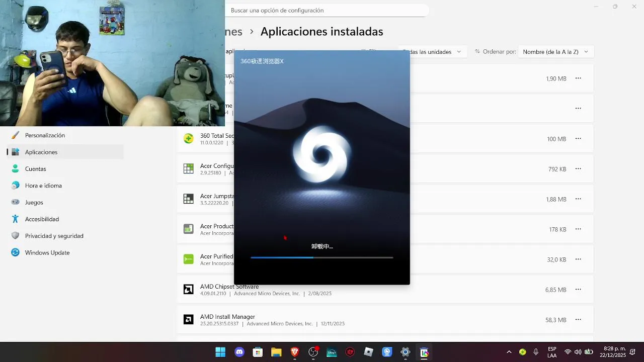Open File Explorer from the taskbar

pos(276,352)
